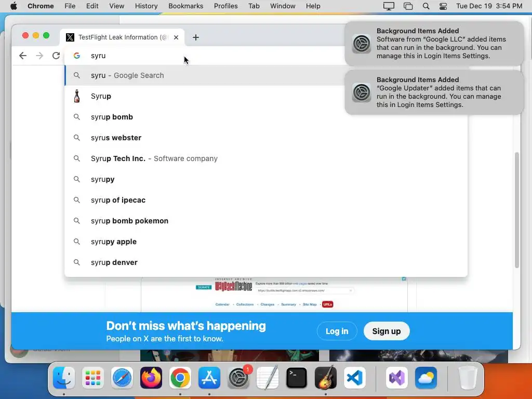Open TextEdit from the Dock
Image resolution: width=532 pixels, height=399 pixels.
pos(268,378)
